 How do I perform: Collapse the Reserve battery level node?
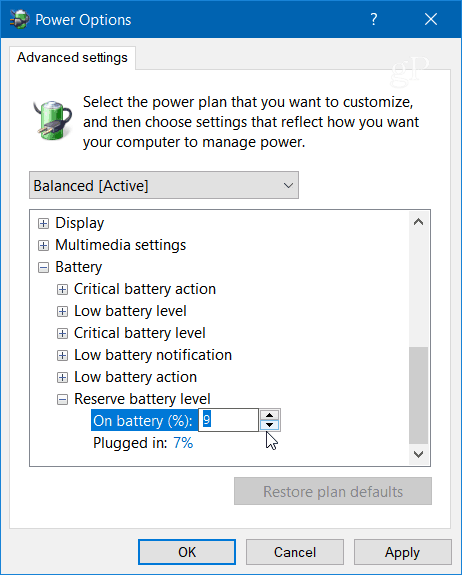pos(62,399)
